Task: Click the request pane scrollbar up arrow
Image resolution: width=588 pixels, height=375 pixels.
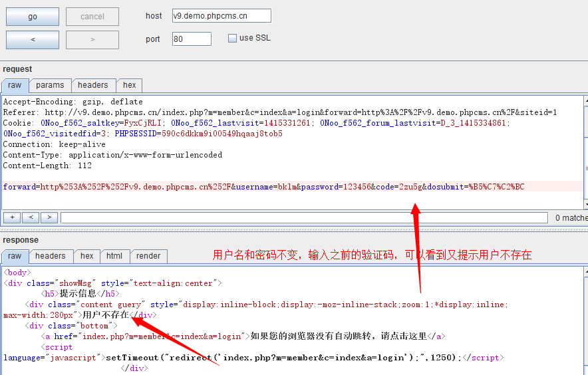Action: point(585,101)
